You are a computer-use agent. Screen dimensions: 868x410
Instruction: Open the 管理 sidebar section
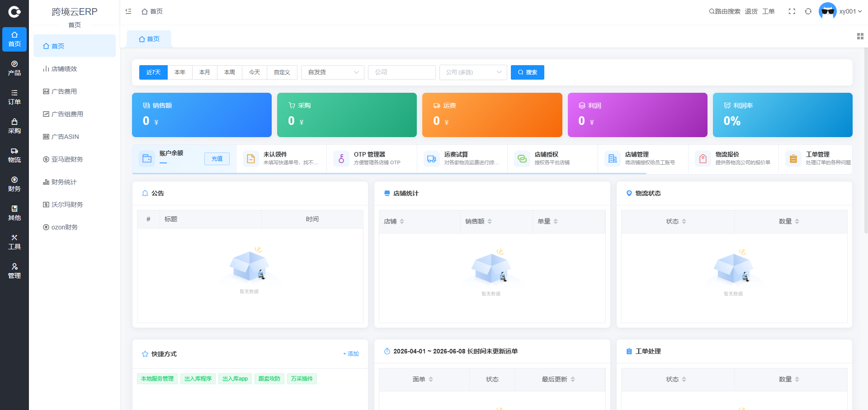14,271
